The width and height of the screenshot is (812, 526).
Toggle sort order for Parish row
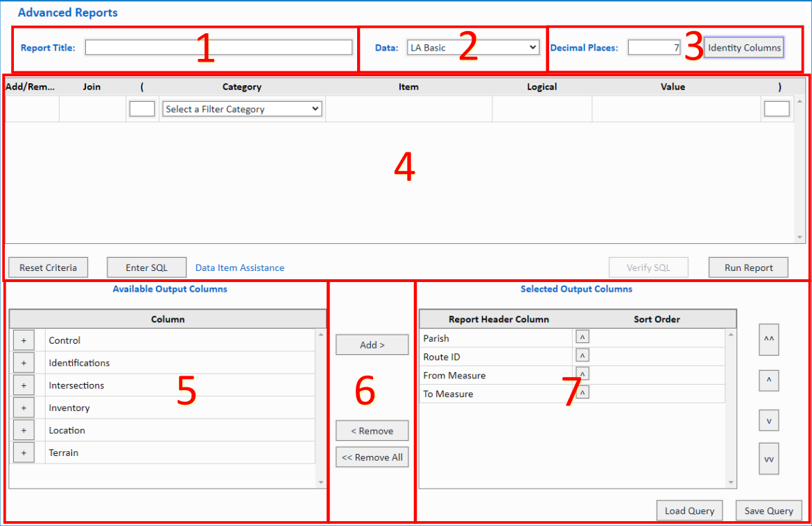pos(582,337)
